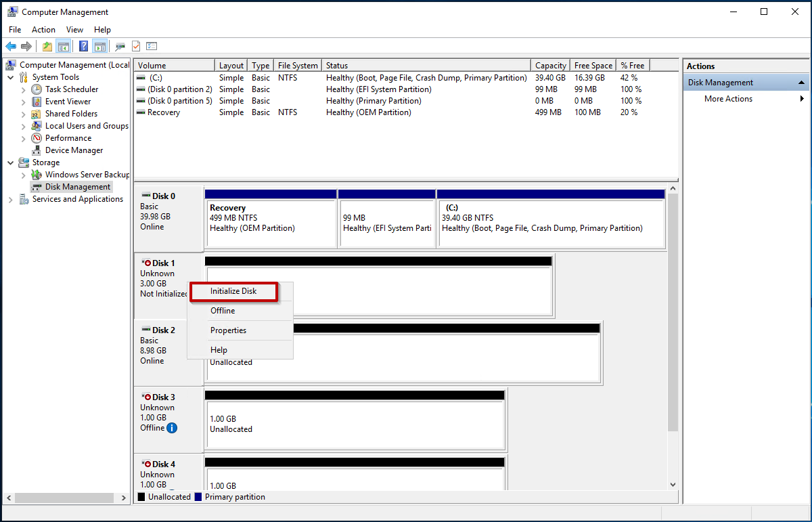This screenshot has width=812, height=522.
Task: Click the drive with magnifier toolbar icon
Action: (120, 46)
